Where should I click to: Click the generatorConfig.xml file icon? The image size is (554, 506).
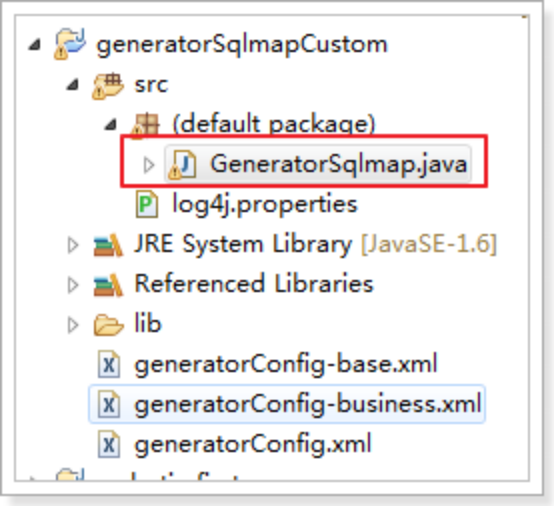(x=109, y=444)
